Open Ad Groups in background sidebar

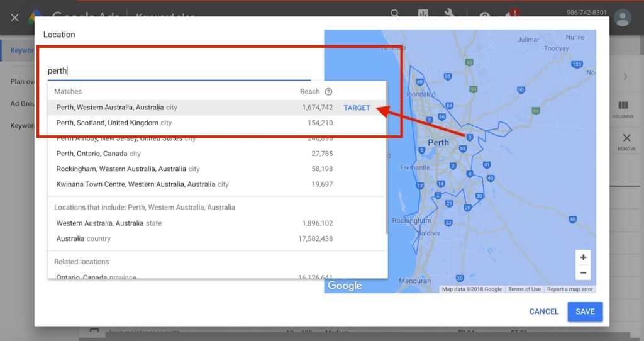[x=22, y=104]
